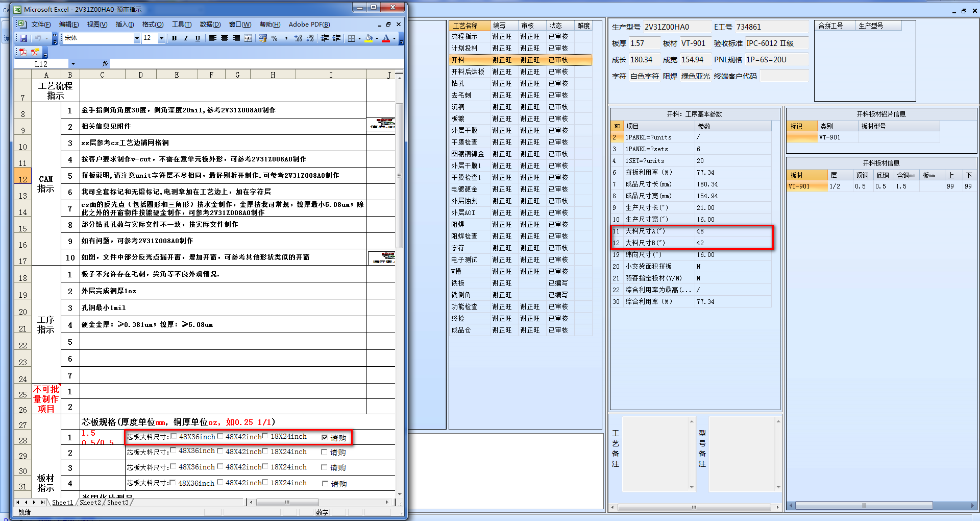Open Insert Function with the fx icon
Image resolution: width=980 pixels, height=521 pixels.
(x=105, y=64)
